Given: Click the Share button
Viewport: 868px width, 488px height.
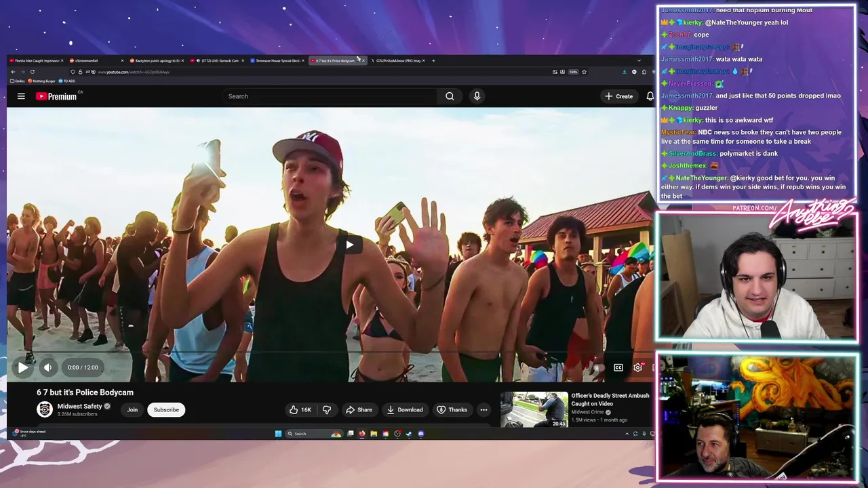Looking at the screenshot, I should click(359, 409).
